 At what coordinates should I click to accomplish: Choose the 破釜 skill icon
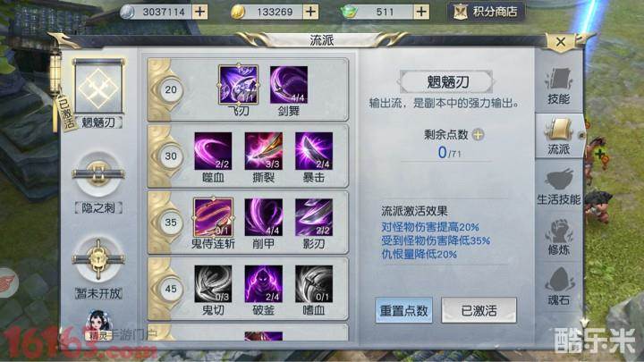tap(263, 283)
